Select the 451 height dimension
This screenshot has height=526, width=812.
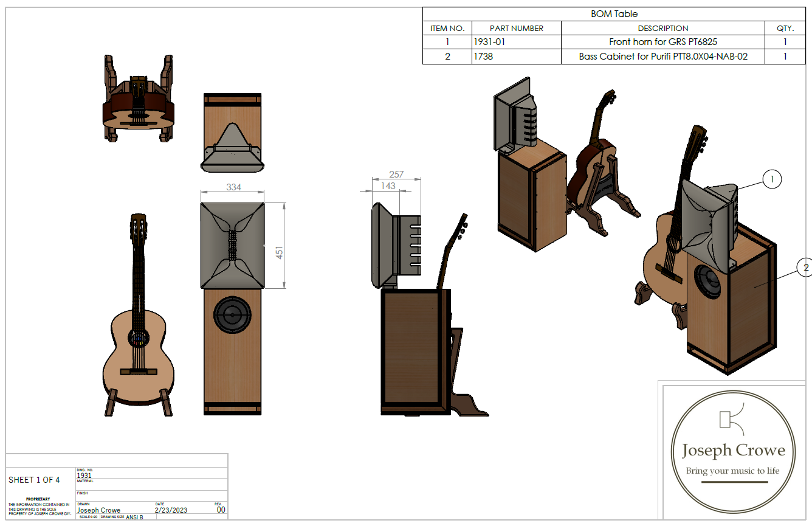[x=280, y=252]
